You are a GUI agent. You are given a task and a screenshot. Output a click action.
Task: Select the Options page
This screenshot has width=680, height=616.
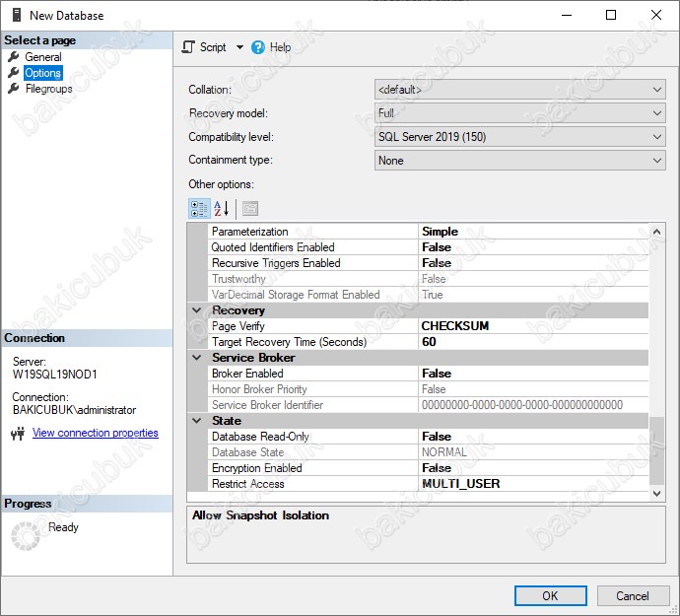(x=43, y=73)
